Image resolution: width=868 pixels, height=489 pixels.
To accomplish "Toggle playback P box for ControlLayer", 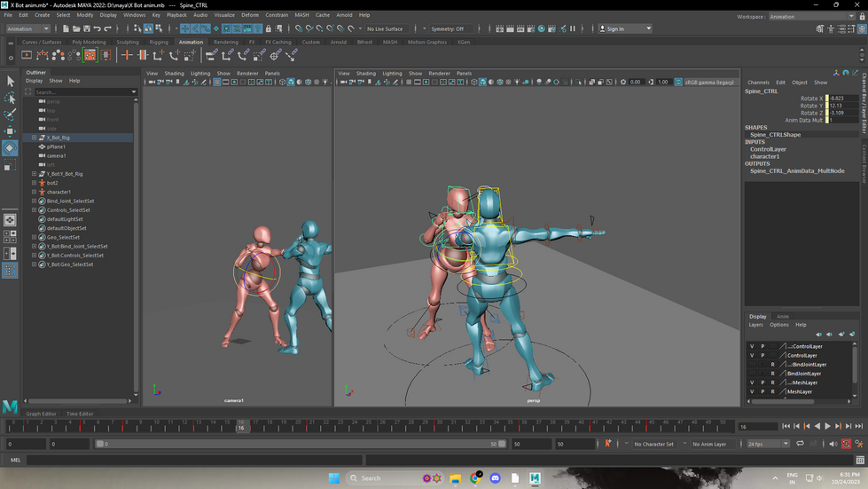I will click(x=762, y=356).
